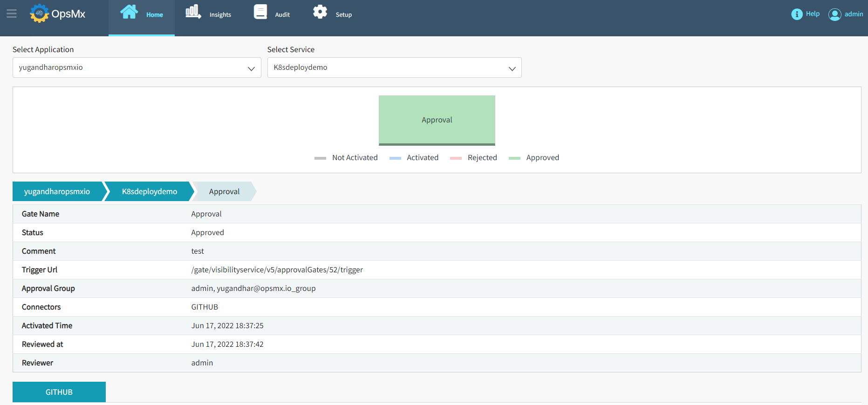Click the Select Service chevron arrow
This screenshot has height=405, width=868.
[512, 68]
